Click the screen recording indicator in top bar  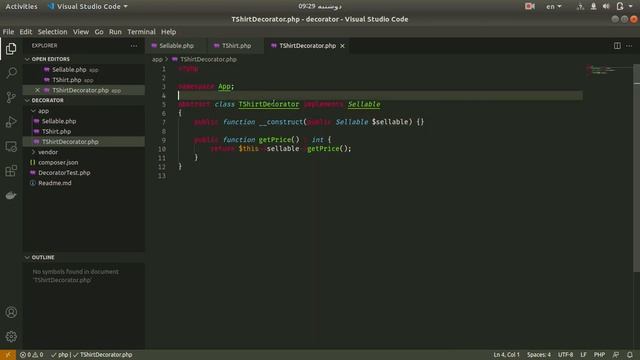pyautogui.click(x=530, y=6)
